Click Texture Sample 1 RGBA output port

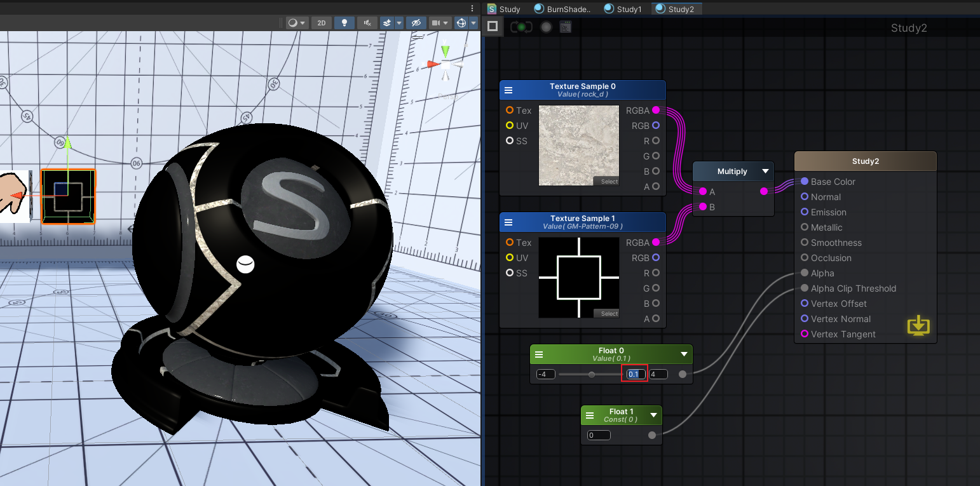click(x=656, y=243)
